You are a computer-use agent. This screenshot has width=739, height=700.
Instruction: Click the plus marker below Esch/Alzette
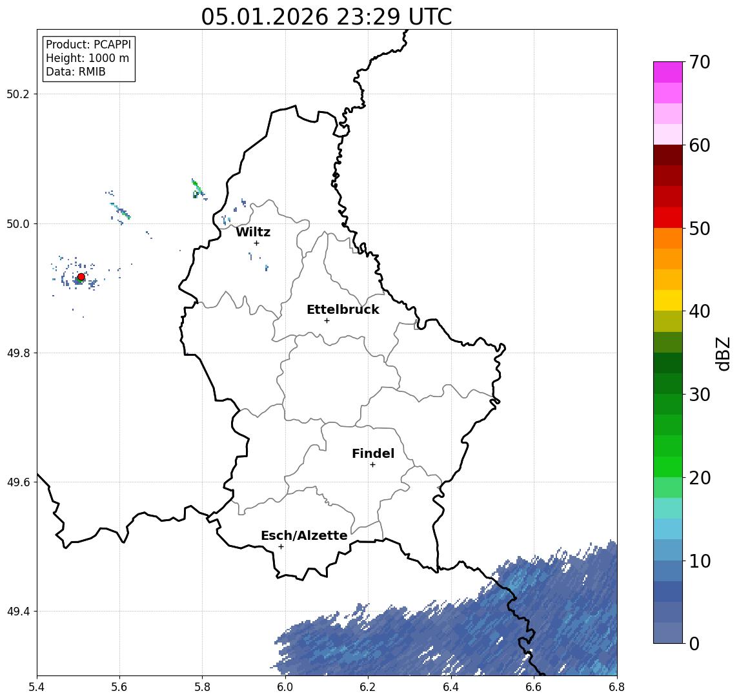tap(281, 547)
